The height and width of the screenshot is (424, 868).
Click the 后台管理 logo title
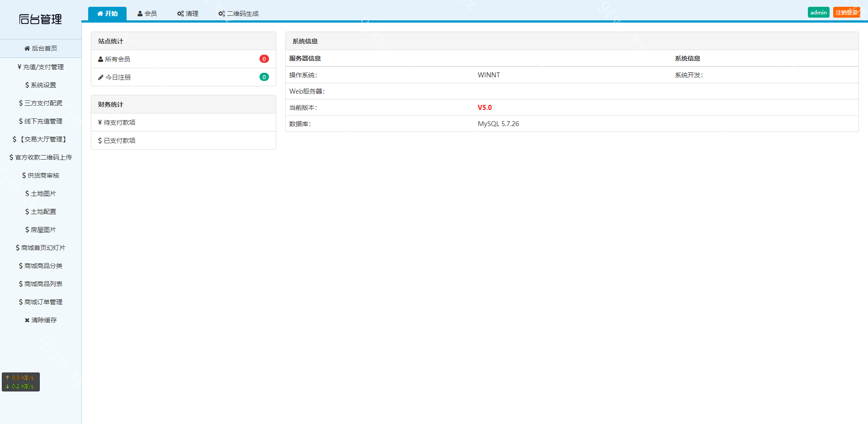point(40,19)
